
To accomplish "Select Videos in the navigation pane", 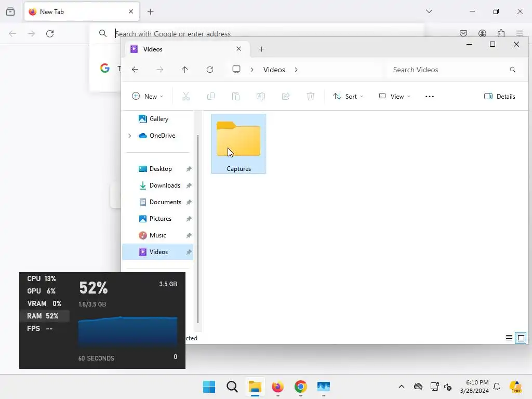I will pyautogui.click(x=158, y=252).
